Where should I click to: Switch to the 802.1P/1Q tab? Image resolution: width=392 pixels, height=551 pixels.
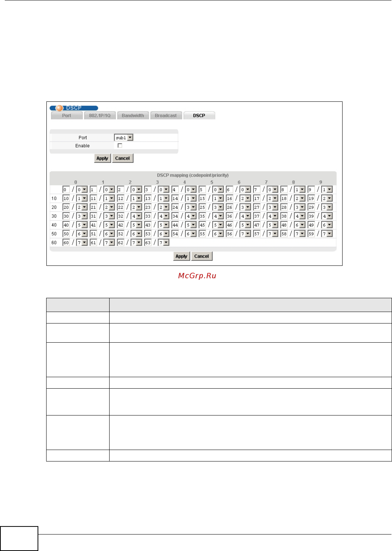[100, 115]
